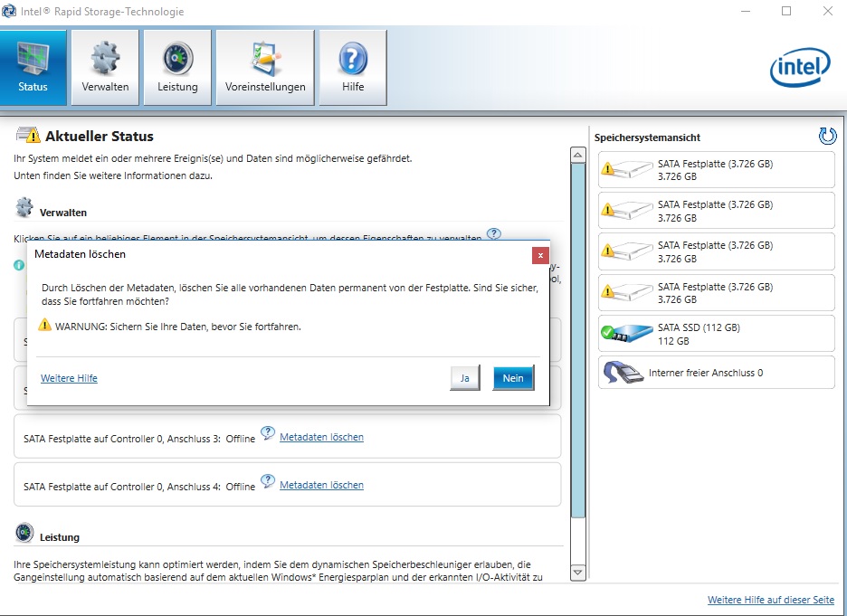Open the Status tab
The image size is (847, 616).
point(33,68)
